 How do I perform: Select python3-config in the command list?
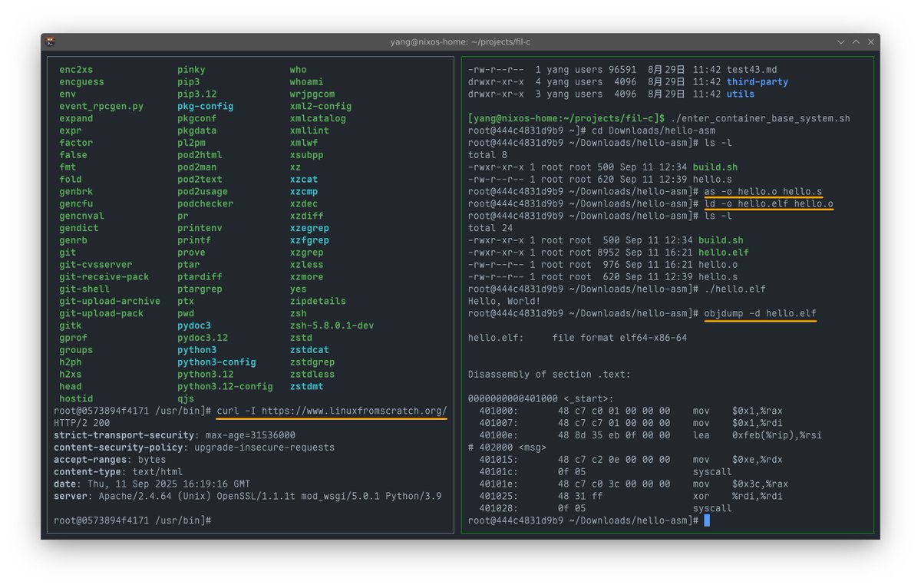(x=216, y=362)
